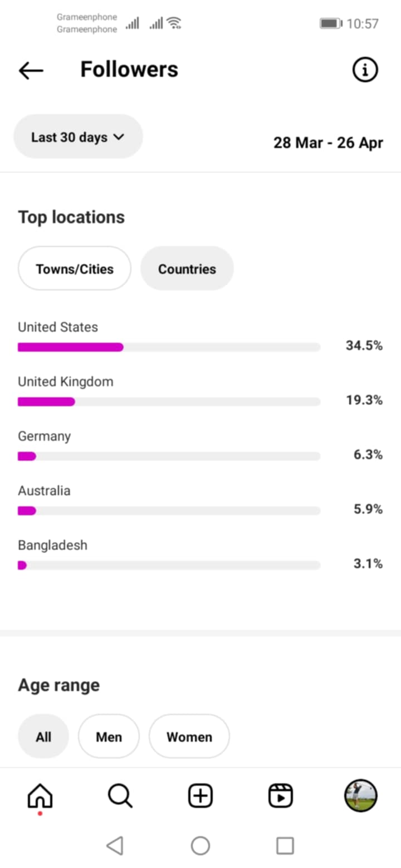
Task: Tap the Bangladesh location label
Action: pyautogui.click(x=52, y=545)
